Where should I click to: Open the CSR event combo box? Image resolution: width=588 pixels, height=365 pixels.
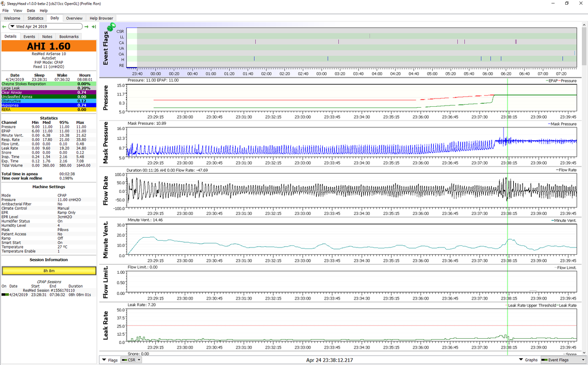point(131,360)
